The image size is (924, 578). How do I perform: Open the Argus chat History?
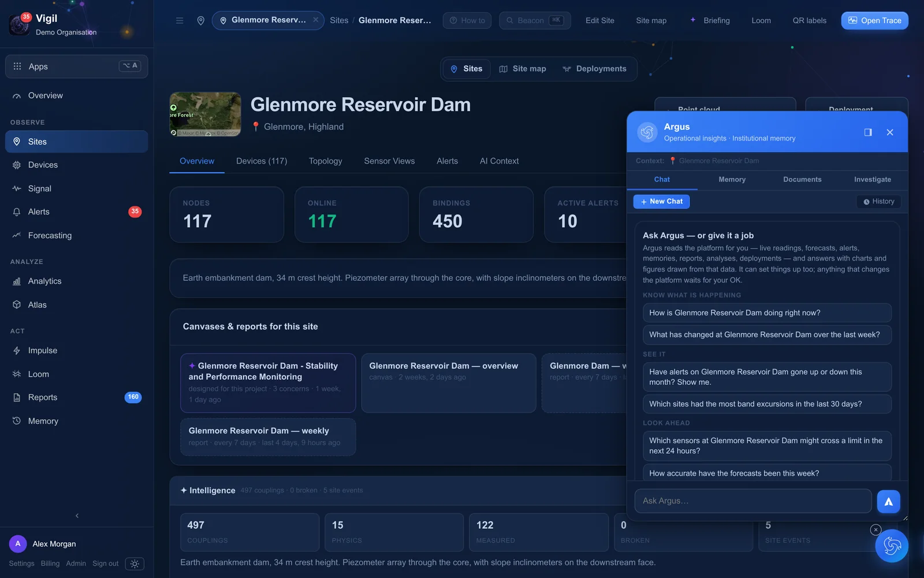879,201
